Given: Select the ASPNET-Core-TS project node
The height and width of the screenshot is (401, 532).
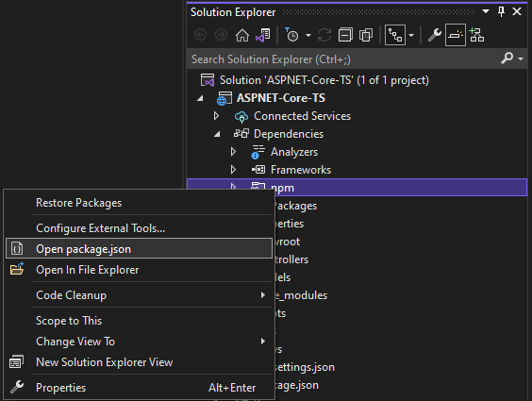Looking at the screenshot, I should 280,98.
